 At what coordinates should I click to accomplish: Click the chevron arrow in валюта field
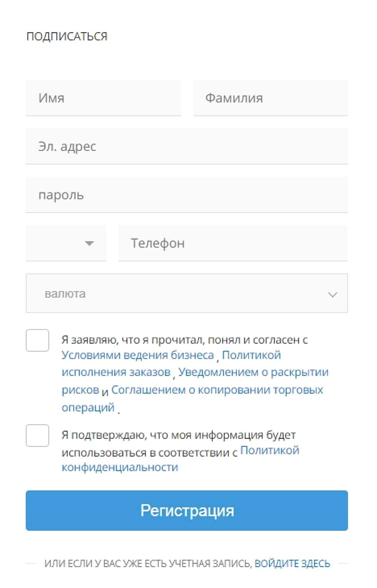pyautogui.click(x=332, y=294)
